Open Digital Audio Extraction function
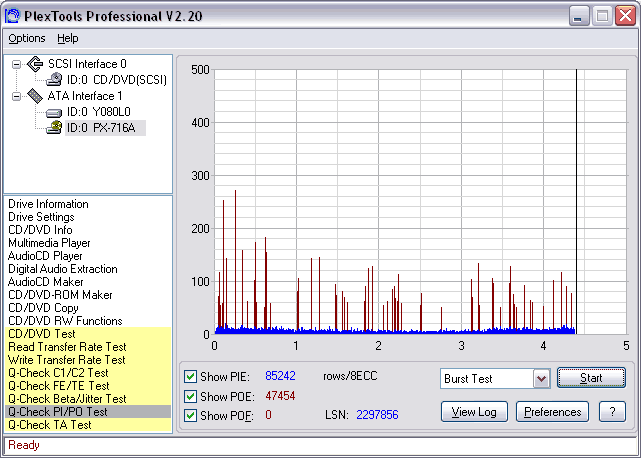 point(63,269)
